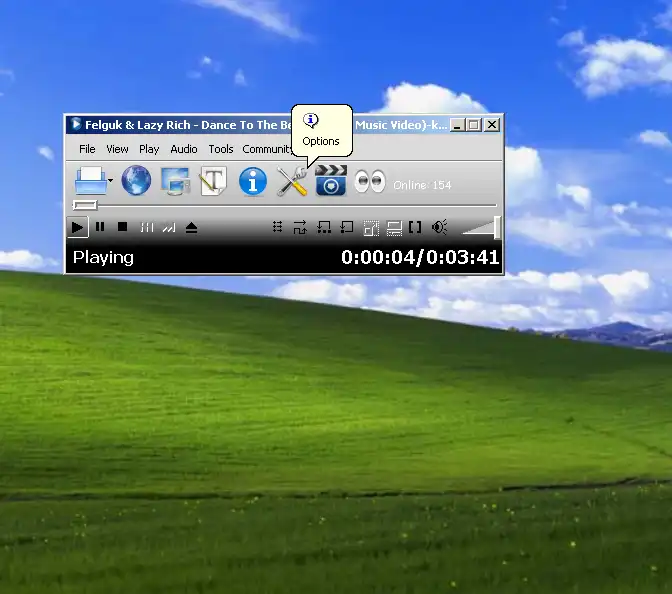Viewport: 672px width, 594px height.
Task: Expand the arrow beside the printer icon
Action: pyautogui.click(x=111, y=180)
